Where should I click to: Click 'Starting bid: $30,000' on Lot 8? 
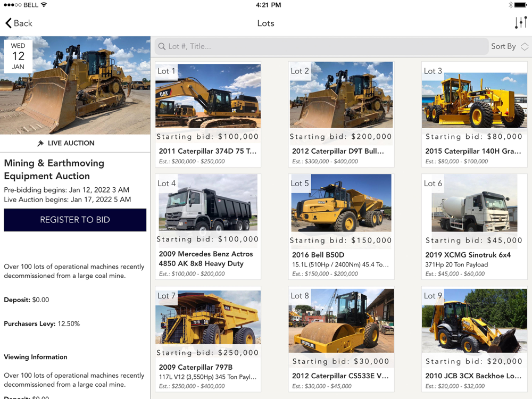340,361
